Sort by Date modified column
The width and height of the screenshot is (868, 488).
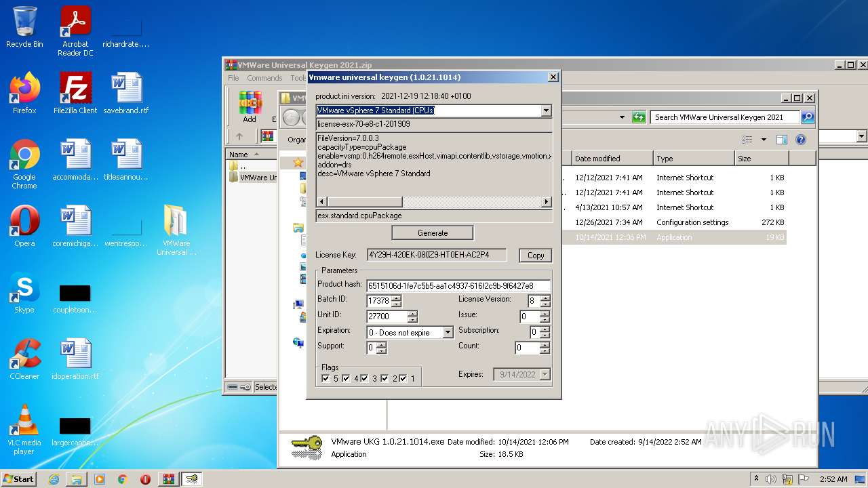point(612,159)
